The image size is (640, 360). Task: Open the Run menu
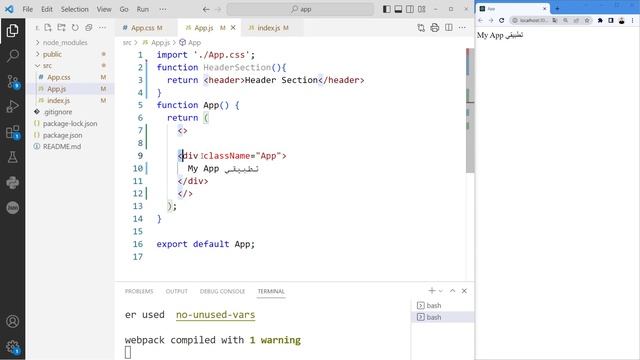coord(142,9)
